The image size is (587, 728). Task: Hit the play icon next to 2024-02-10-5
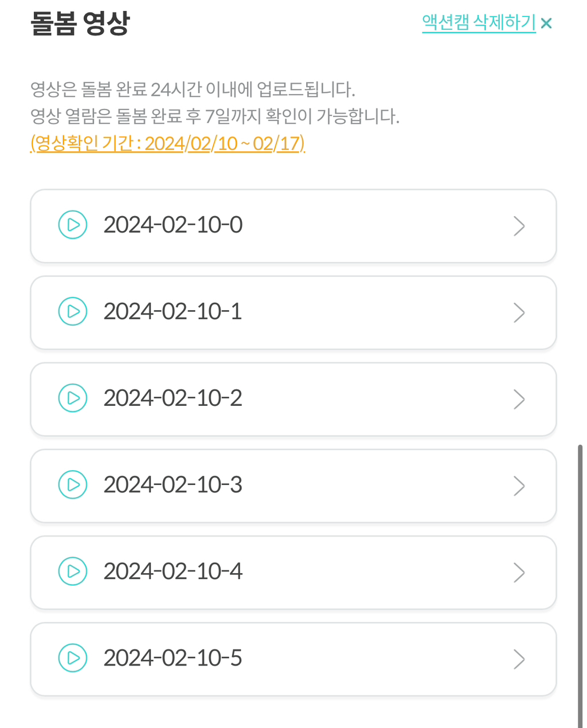tap(73, 657)
